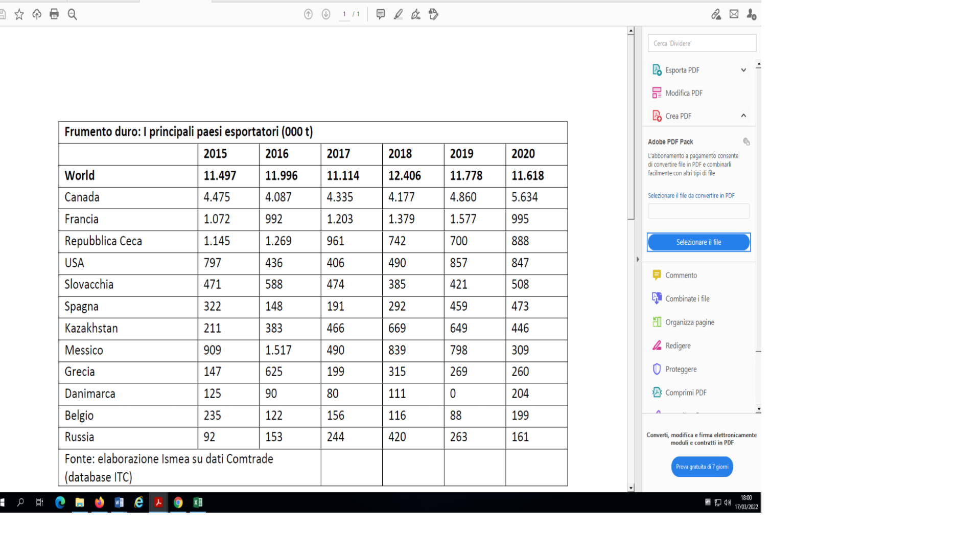Click the zoom out magnifier icon
The image size is (980, 552).
(x=73, y=14)
